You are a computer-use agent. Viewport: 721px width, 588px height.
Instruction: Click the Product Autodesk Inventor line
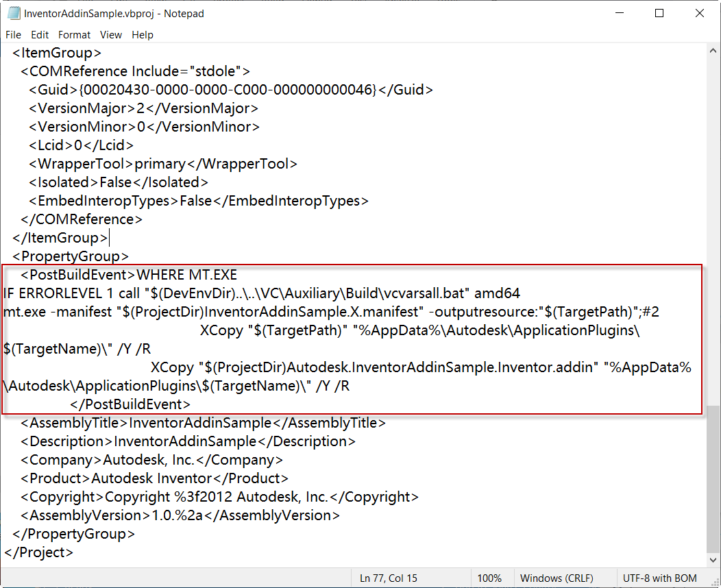(x=154, y=478)
